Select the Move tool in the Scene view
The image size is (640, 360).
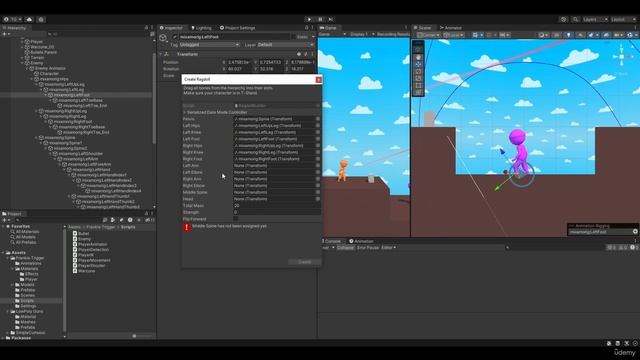click(418, 64)
